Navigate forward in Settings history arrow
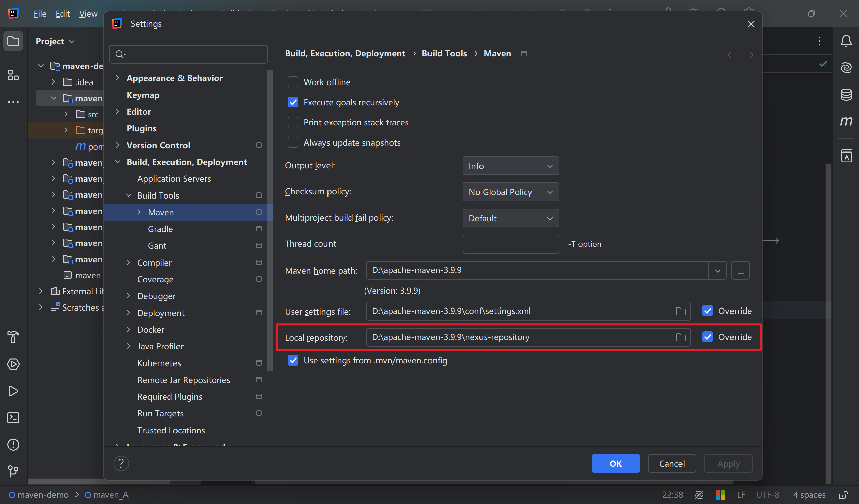Screen dimensions: 859x504 749,55
